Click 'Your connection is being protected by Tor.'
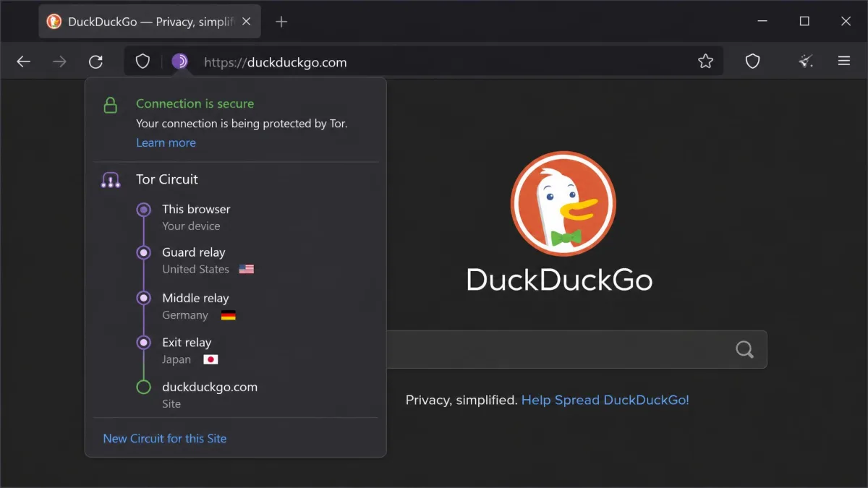 click(242, 124)
